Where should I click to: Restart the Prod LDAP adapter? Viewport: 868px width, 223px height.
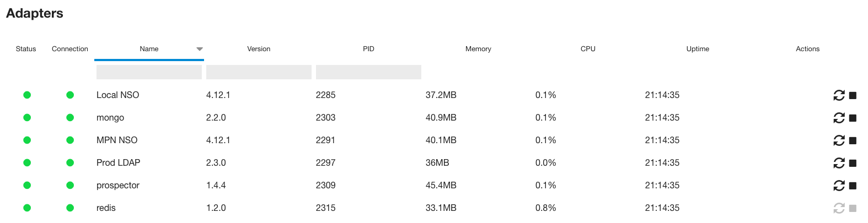(839, 163)
